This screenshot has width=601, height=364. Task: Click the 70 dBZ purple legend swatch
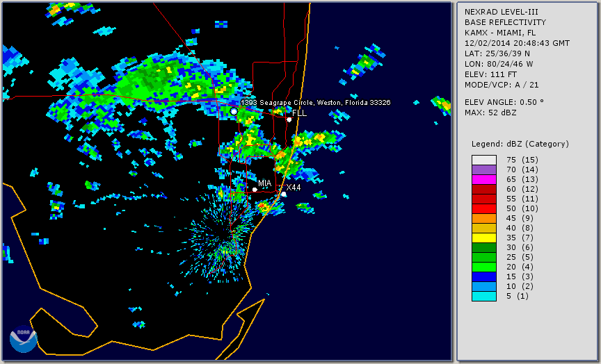tap(484, 169)
